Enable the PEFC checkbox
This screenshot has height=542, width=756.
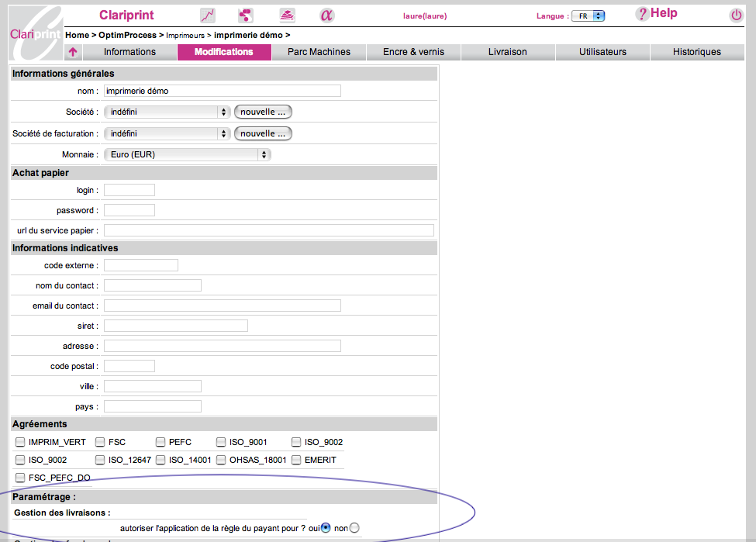tap(161, 442)
